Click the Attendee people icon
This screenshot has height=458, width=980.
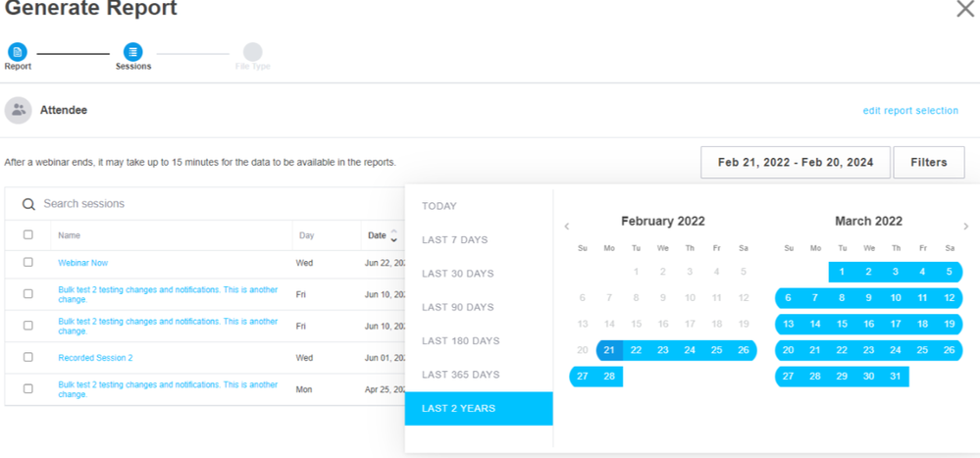(19, 110)
